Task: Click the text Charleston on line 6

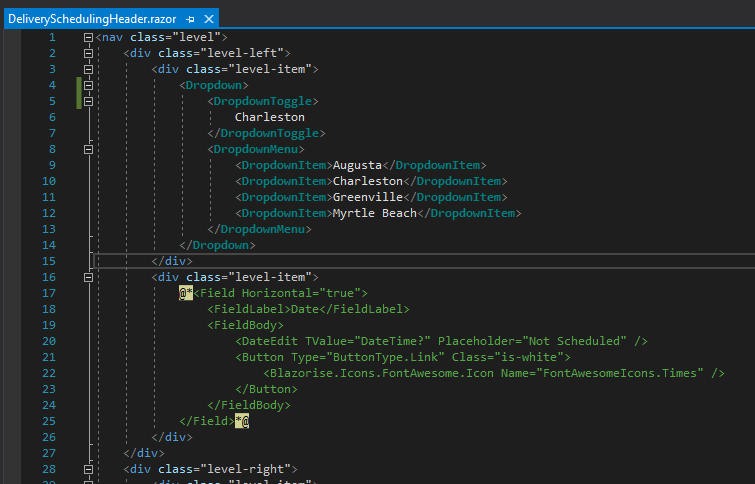Action: (270, 117)
